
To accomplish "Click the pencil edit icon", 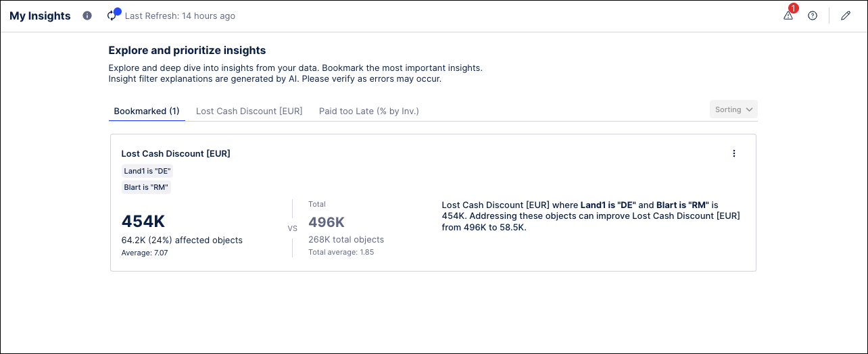I will (x=846, y=16).
